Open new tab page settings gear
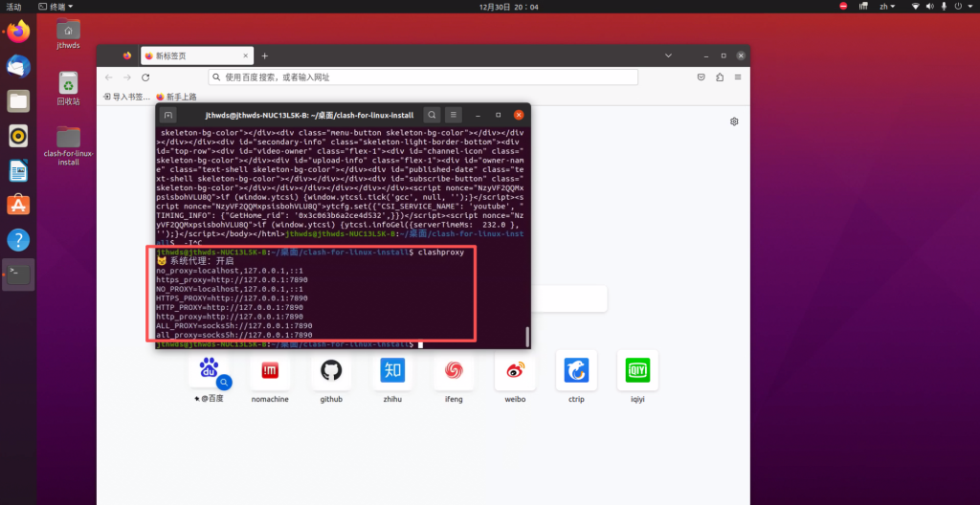Screen dimensions: 980x505 [734, 121]
